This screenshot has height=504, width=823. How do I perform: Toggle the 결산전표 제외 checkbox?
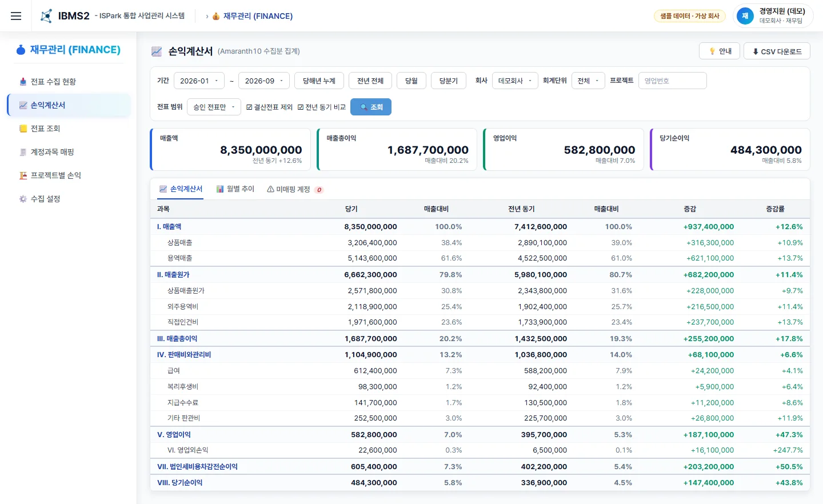[x=249, y=107]
